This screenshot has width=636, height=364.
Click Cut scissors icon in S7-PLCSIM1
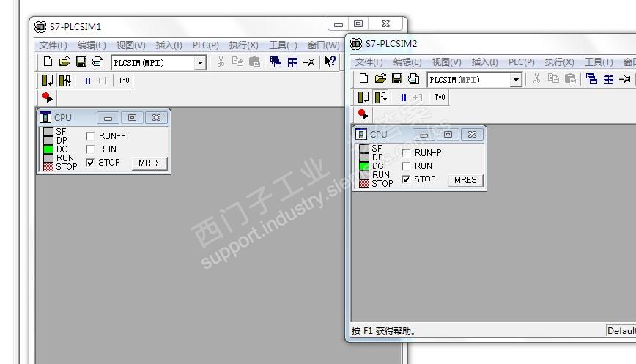coord(221,62)
